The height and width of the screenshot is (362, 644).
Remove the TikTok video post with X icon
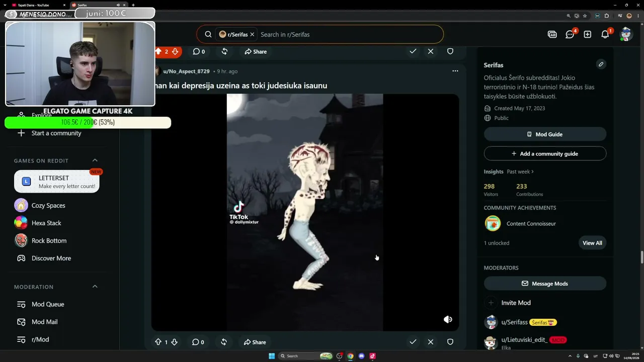tap(431, 342)
